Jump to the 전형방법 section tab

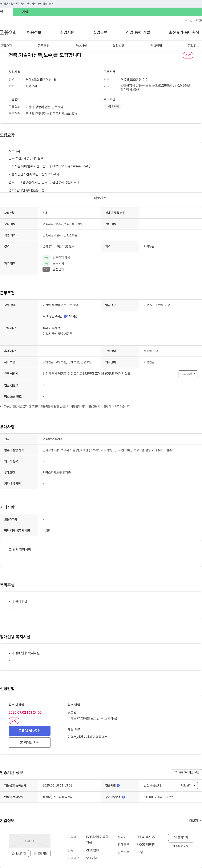[x=156, y=46]
